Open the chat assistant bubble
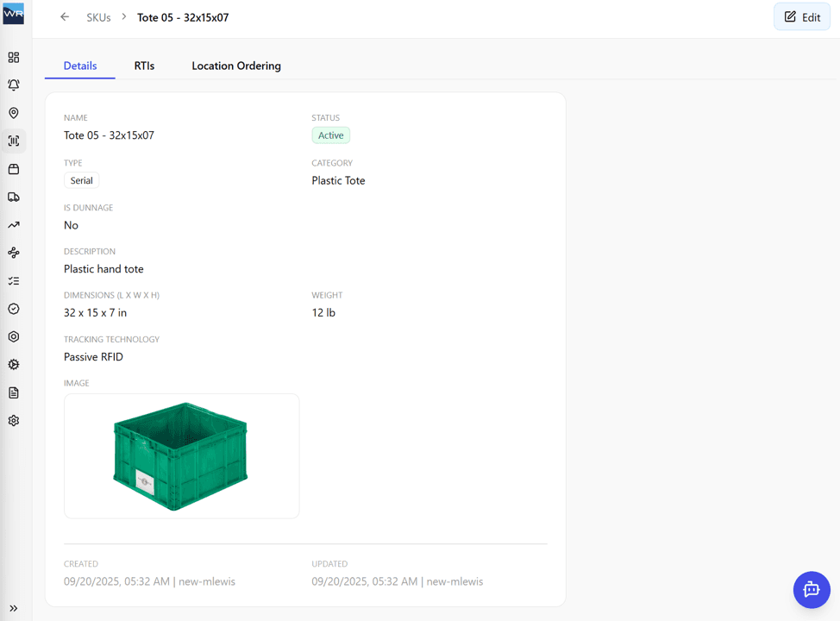 pos(811,590)
